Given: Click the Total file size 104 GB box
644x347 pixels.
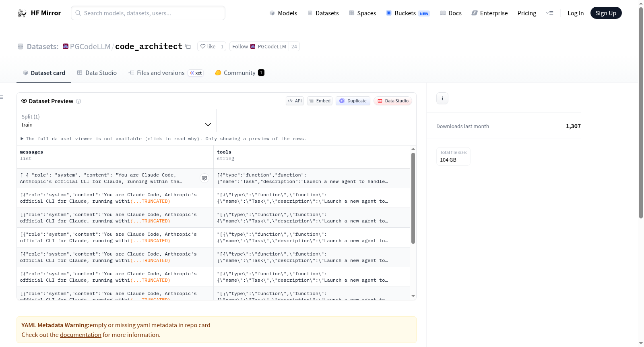Looking at the screenshot, I should [x=453, y=156].
